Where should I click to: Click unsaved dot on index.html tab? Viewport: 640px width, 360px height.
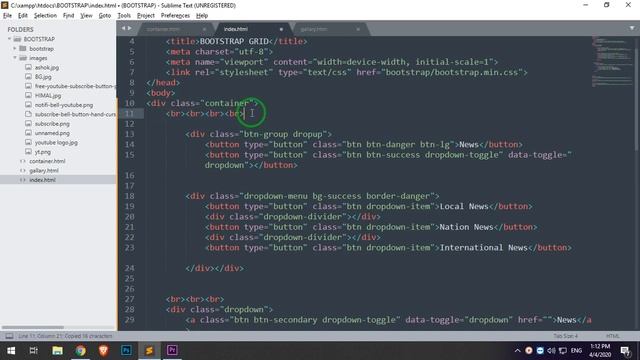(x=281, y=29)
